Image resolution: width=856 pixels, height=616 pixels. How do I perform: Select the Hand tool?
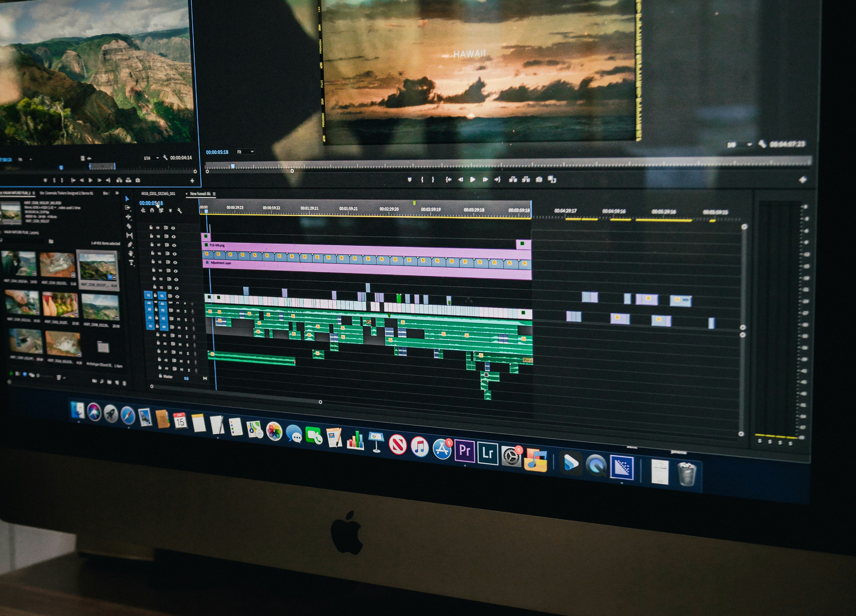pos(131,254)
